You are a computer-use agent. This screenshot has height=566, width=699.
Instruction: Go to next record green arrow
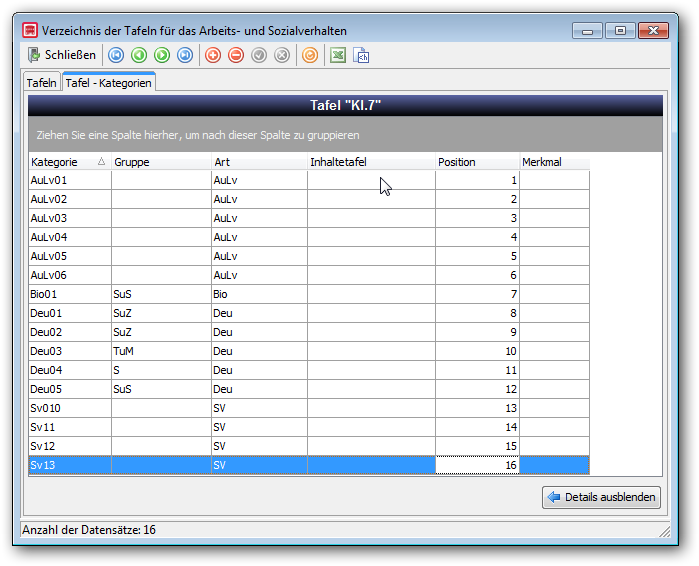(162, 55)
